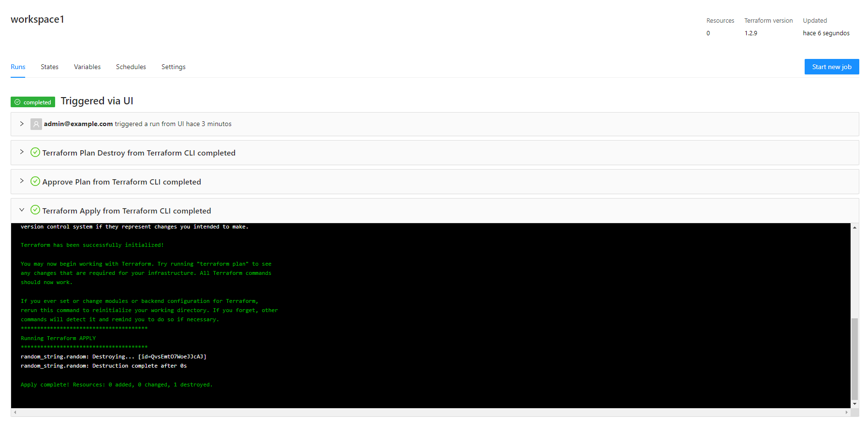Click the admin@example.com username text

click(x=78, y=124)
